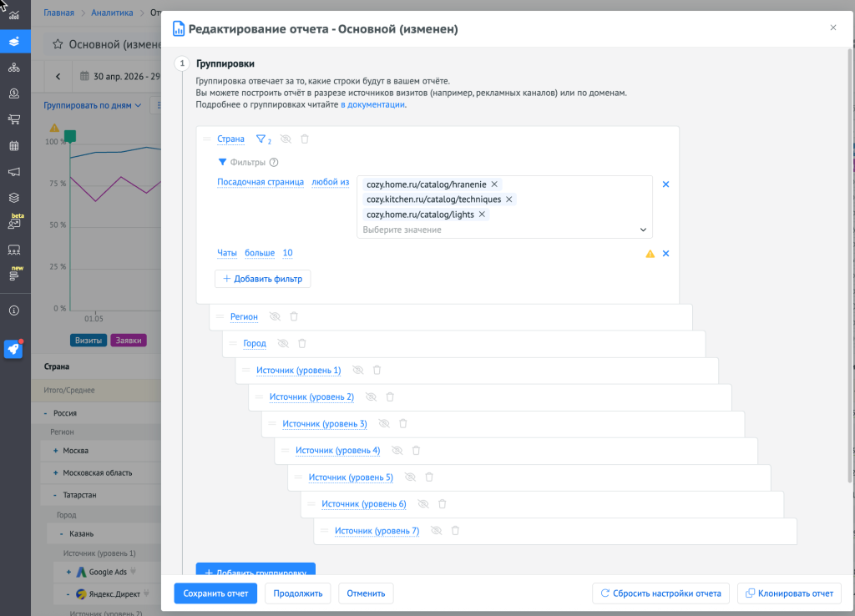Open help icon next to Фильтры

tap(274, 162)
